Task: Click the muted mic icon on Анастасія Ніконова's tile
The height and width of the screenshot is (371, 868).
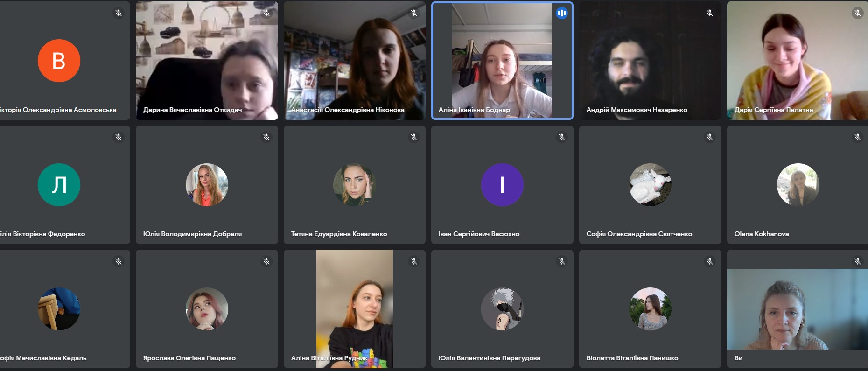Action: click(414, 13)
